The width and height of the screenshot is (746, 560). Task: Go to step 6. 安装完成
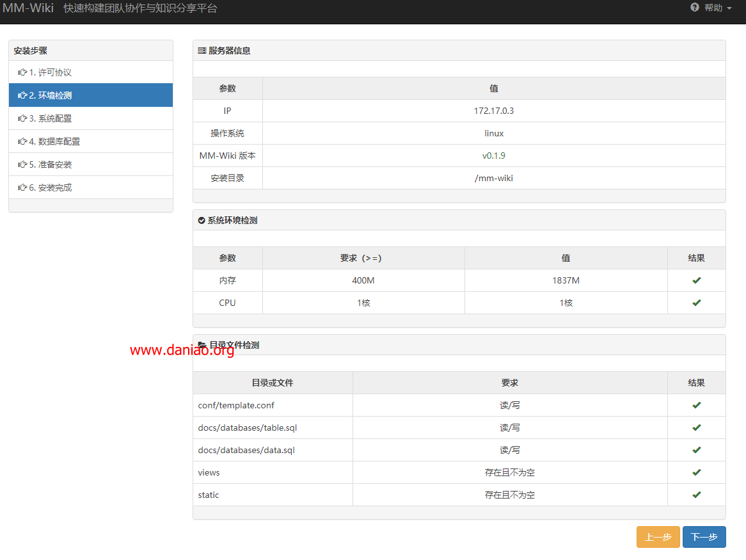pyautogui.click(x=91, y=188)
